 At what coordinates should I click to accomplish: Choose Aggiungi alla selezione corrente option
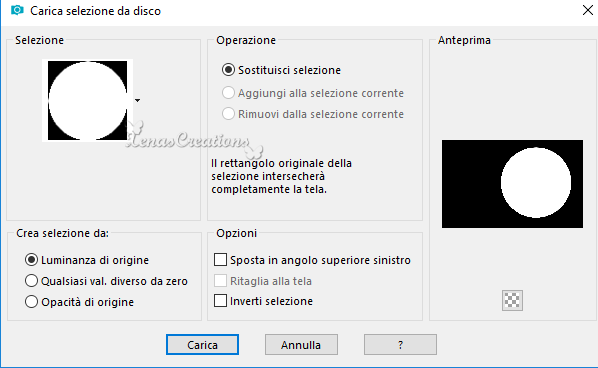(x=228, y=93)
